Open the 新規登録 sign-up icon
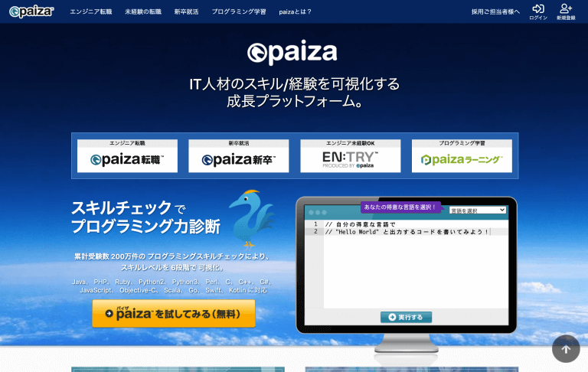This screenshot has height=372, width=588. point(566,12)
